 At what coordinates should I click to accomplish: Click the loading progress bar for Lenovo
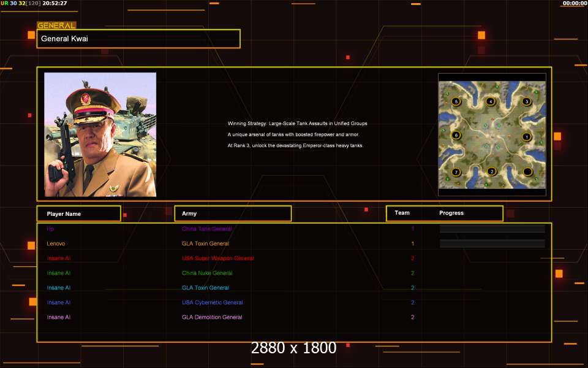point(492,243)
